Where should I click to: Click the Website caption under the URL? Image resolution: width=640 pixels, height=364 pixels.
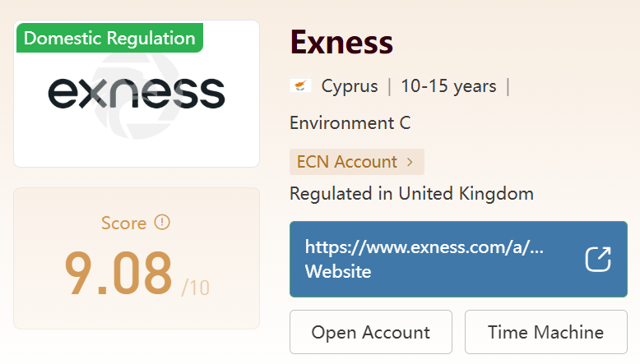[x=338, y=271]
